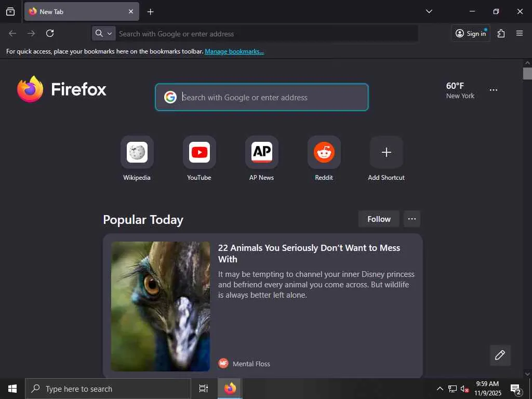Screen dimensions: 532x399
Task: Click the Firefox taskbar icon
Action: point(230,389)
